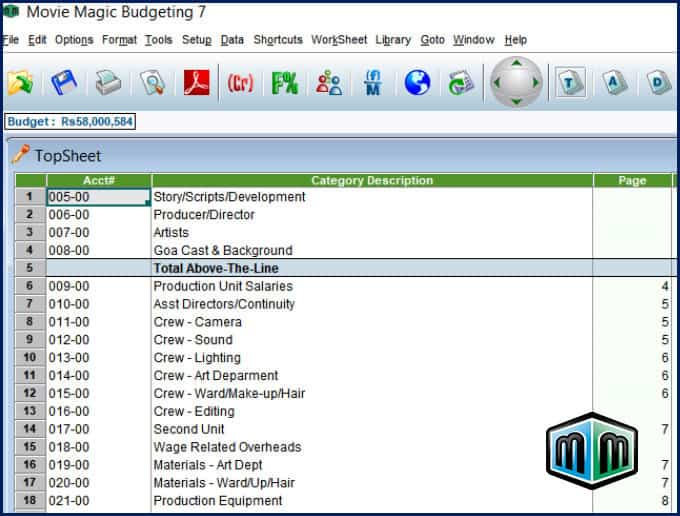Open the Groups people icon
This screenshot has height=516, width=680.
click(x=329, y=82)
